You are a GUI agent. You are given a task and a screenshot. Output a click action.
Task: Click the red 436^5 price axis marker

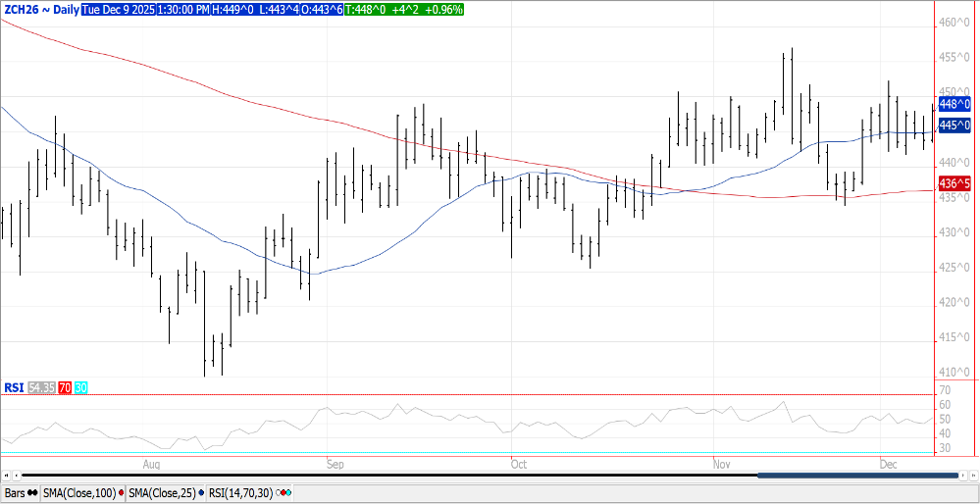pos(954,183)
